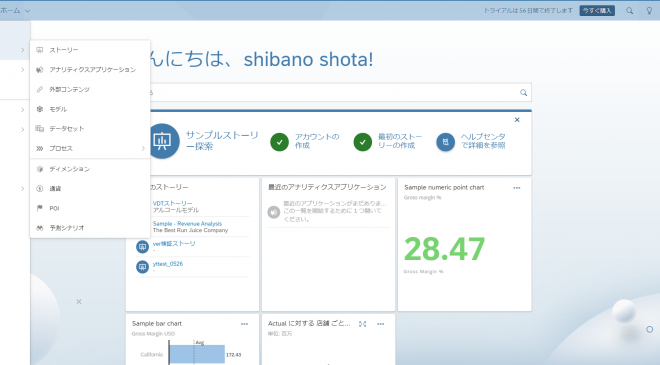The width and height of the screenshot is (660, 365).
Task: Open the search magnifier in the top bar
Action: tap(629, 11)
